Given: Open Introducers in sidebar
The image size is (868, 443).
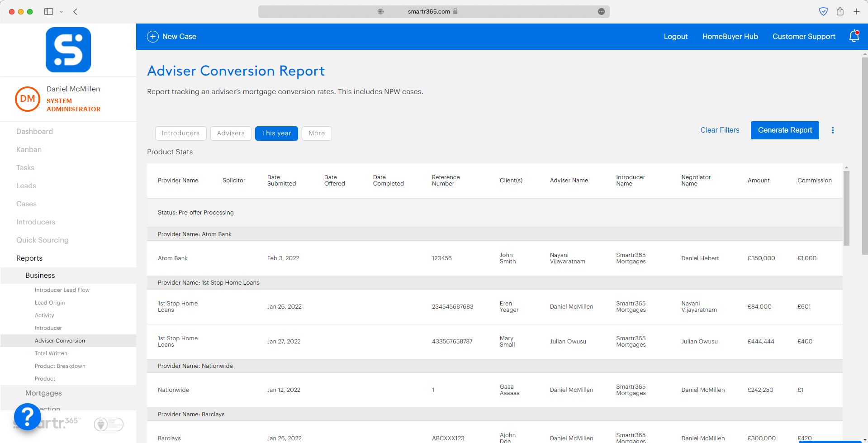Looking at the screenshot, I should pos(36,222).
